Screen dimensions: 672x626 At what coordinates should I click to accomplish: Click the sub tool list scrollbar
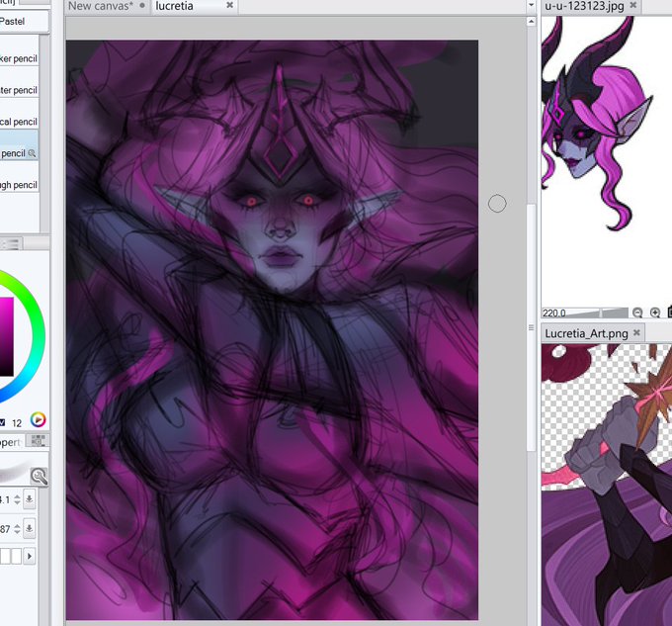[x=44, y=133]
